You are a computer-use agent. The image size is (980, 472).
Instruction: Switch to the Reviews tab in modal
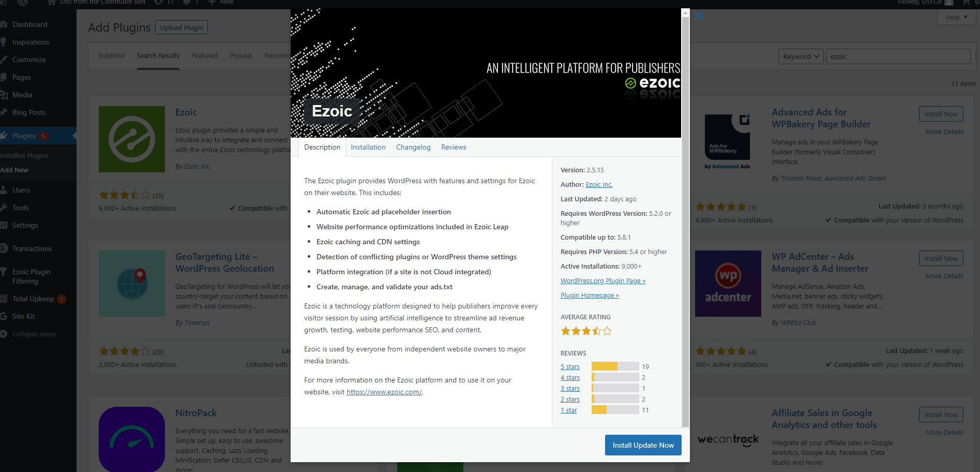click(x=453, y=147)
